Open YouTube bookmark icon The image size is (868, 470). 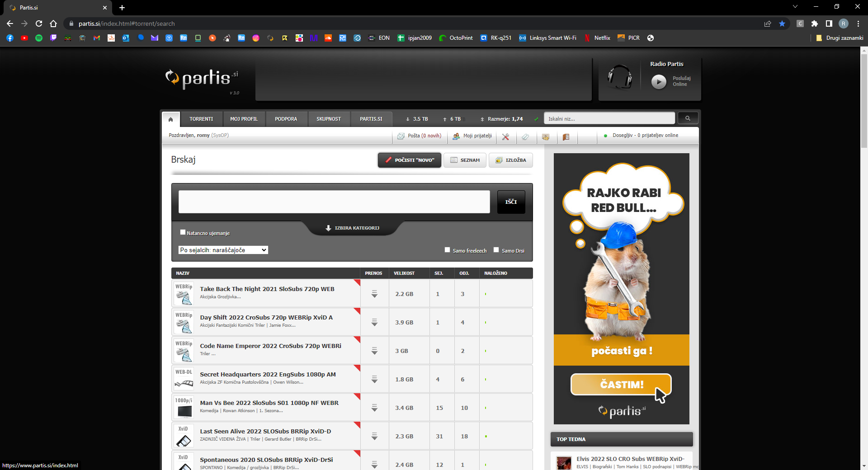tap(24, 38)
